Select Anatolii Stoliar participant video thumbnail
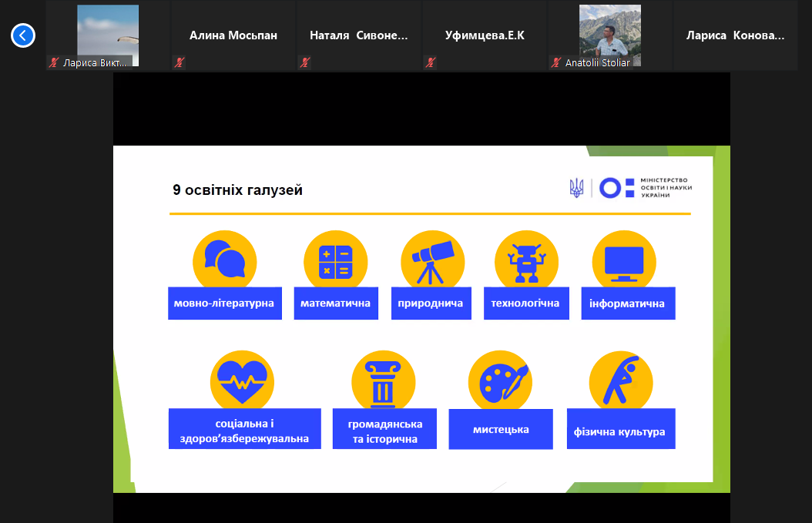Screen dimensions: 812x523 pyautogui.click(x=610, y=35)
